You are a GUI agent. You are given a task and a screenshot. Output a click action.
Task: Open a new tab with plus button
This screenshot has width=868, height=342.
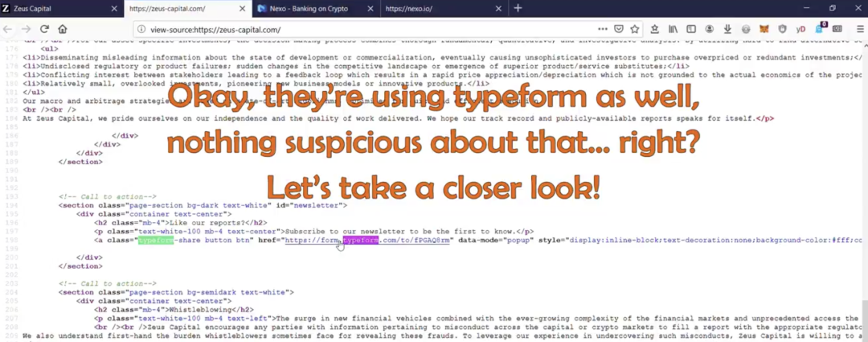click(x=518, y=8)
